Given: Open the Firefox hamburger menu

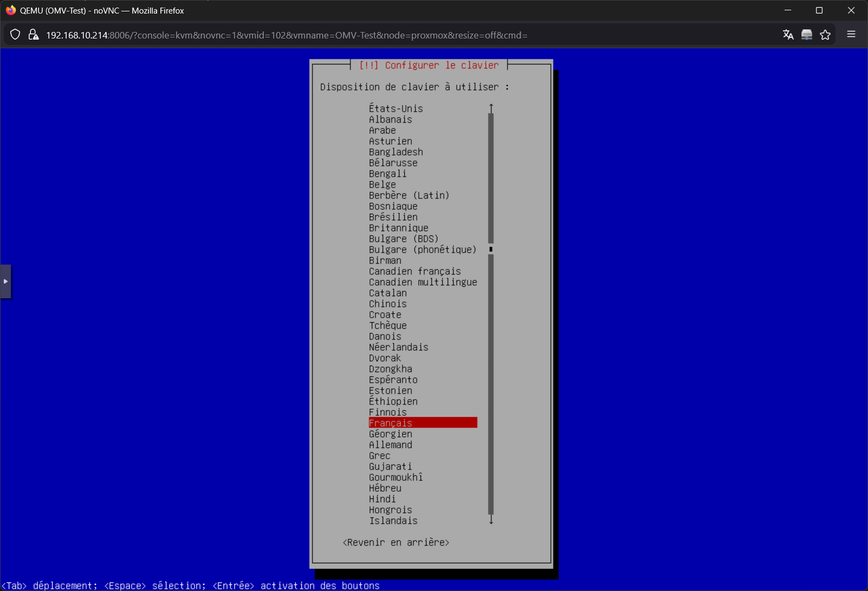Looking at the screenshot, I should (x=851, y=34).
